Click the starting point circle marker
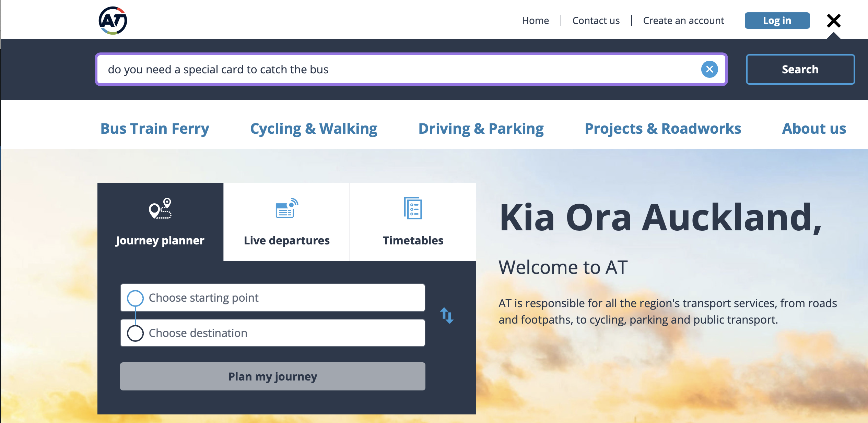This screenshot has height=423, width=868. tap(135, 298)
